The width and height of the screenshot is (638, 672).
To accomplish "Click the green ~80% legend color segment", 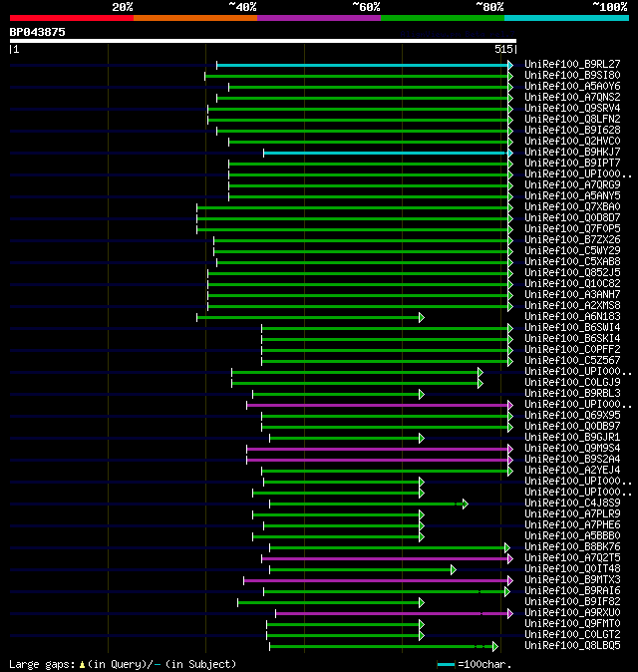I will (x=443, y=18).
